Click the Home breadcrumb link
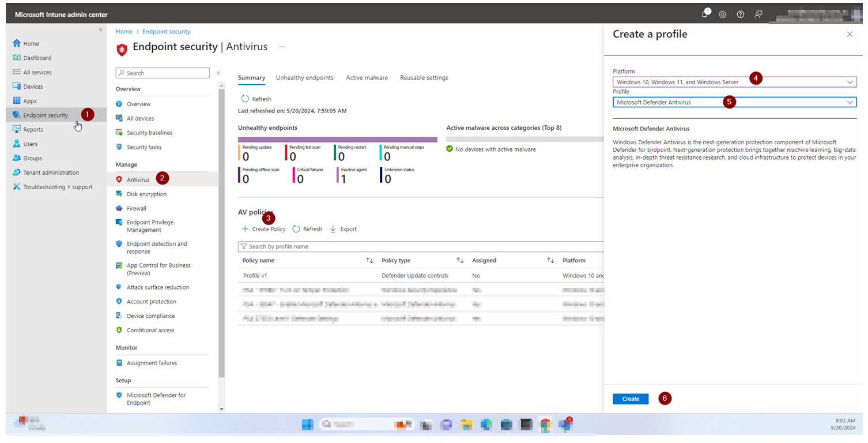This screenshot has width=868, height=443. [x=124, y=32]
